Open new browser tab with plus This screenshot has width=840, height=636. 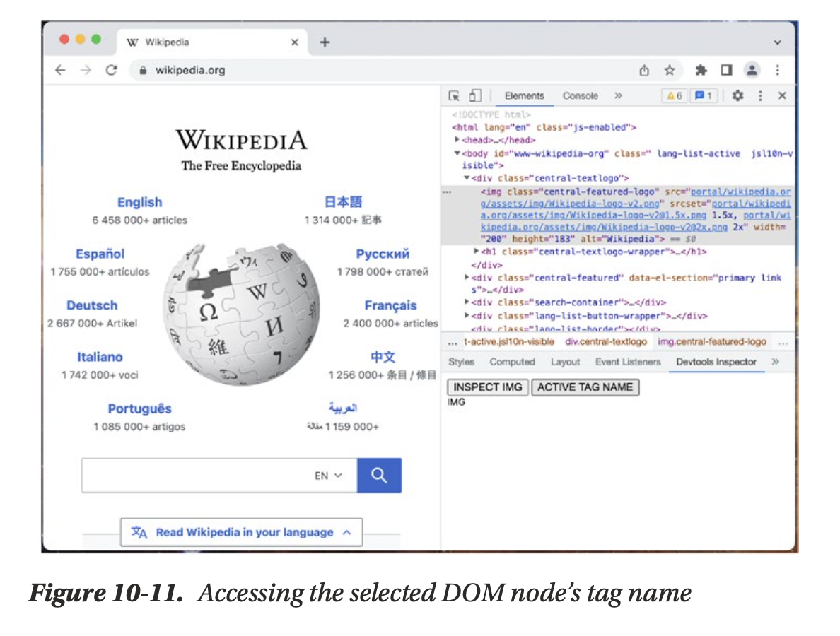pyautogui.click(x=325, y=42)
